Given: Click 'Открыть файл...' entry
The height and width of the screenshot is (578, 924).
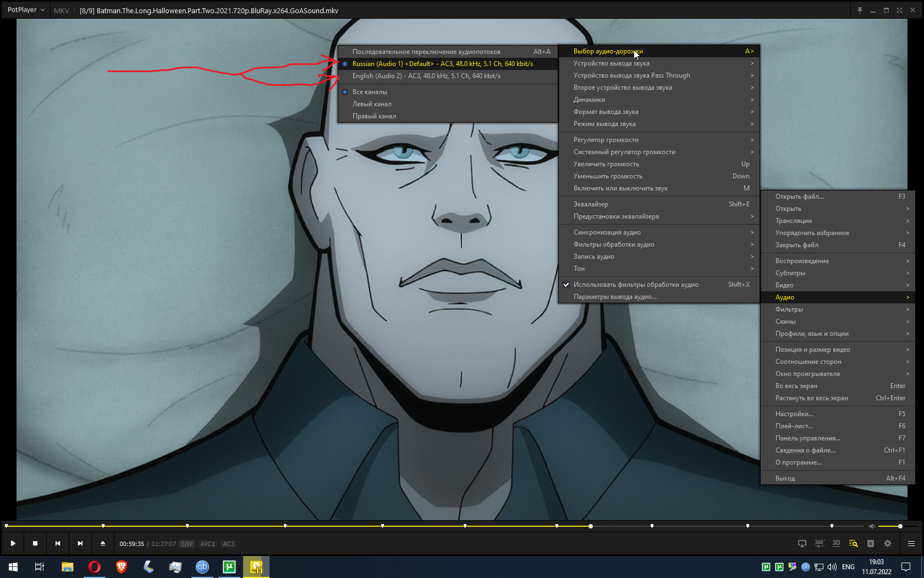Looking at the screenshot, I should click(837, 197).
